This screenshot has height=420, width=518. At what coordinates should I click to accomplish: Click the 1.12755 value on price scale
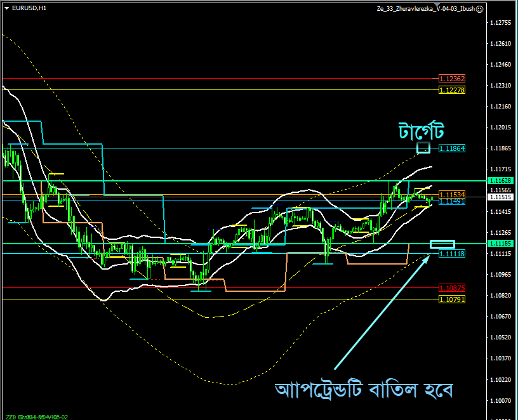(x=500, y=22)
